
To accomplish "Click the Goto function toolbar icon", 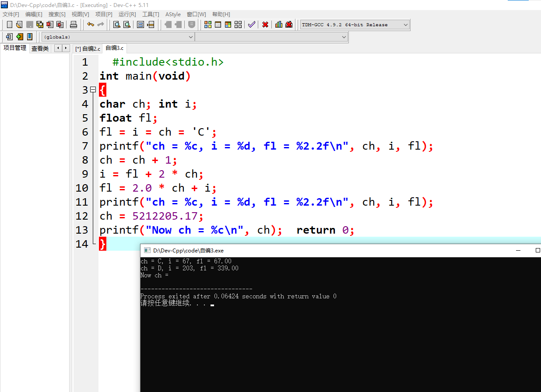I will click(x=141, y=24).
